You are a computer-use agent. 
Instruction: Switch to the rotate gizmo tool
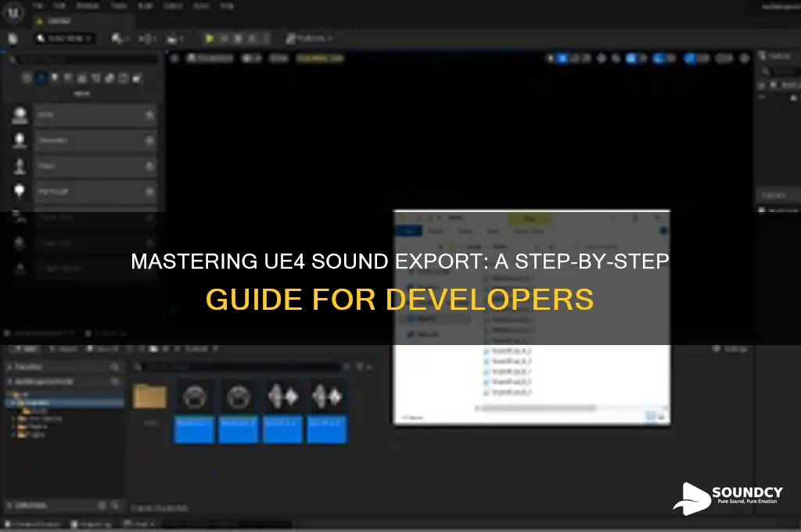click(575, 58)
